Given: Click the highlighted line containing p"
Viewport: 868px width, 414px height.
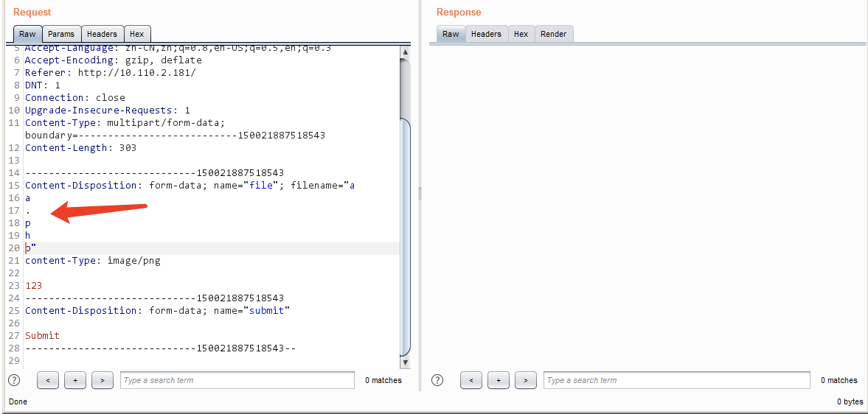Looking at the screenshot, I should (x=212, y=248).
